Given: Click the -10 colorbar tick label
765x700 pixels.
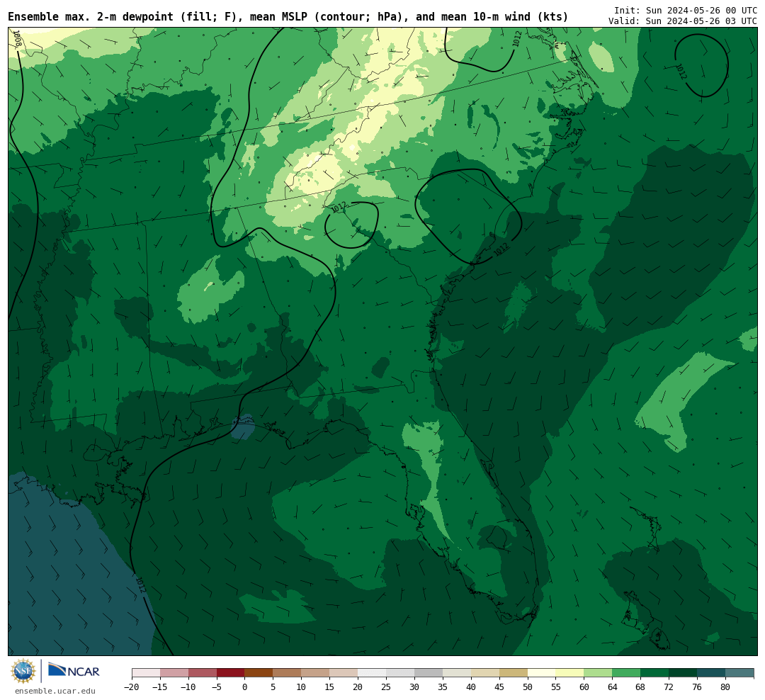Looking at the screenshot, I should pyautogui.click(x=188, y=687).
